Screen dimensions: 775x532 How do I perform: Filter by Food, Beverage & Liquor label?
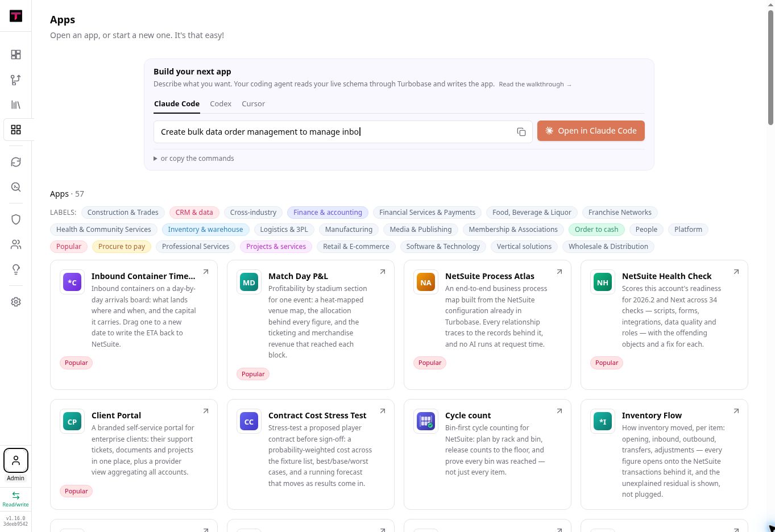click(x=532, y=213)
